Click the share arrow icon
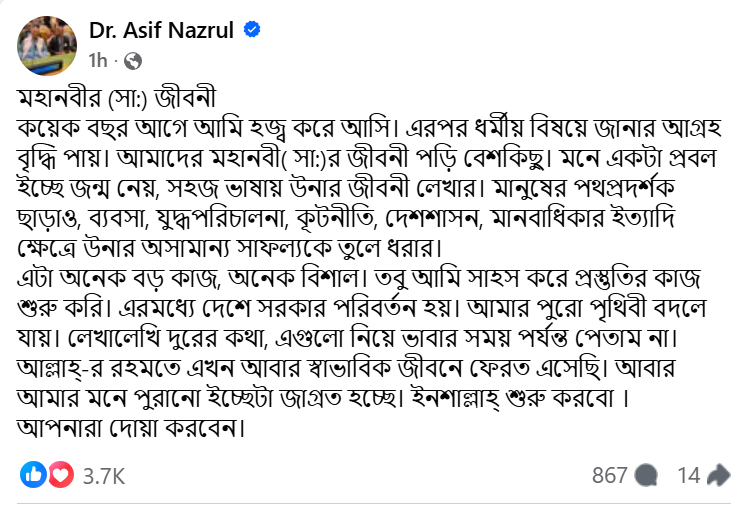Viewport: 739px width, 518px height. pos(717,476)
